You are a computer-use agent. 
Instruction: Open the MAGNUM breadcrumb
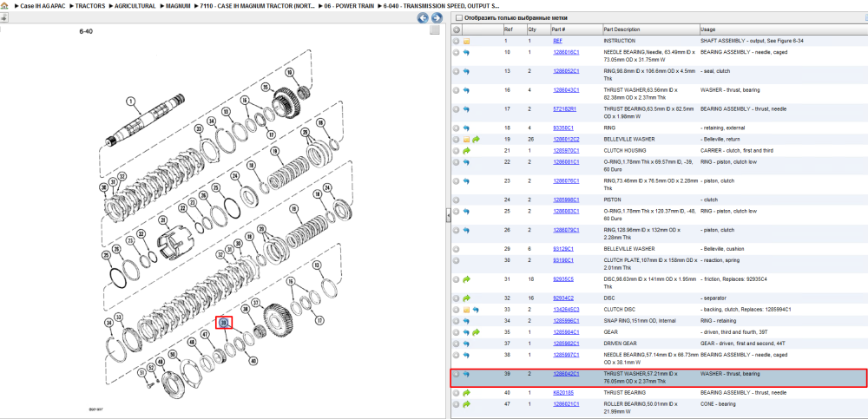[178, 5]
